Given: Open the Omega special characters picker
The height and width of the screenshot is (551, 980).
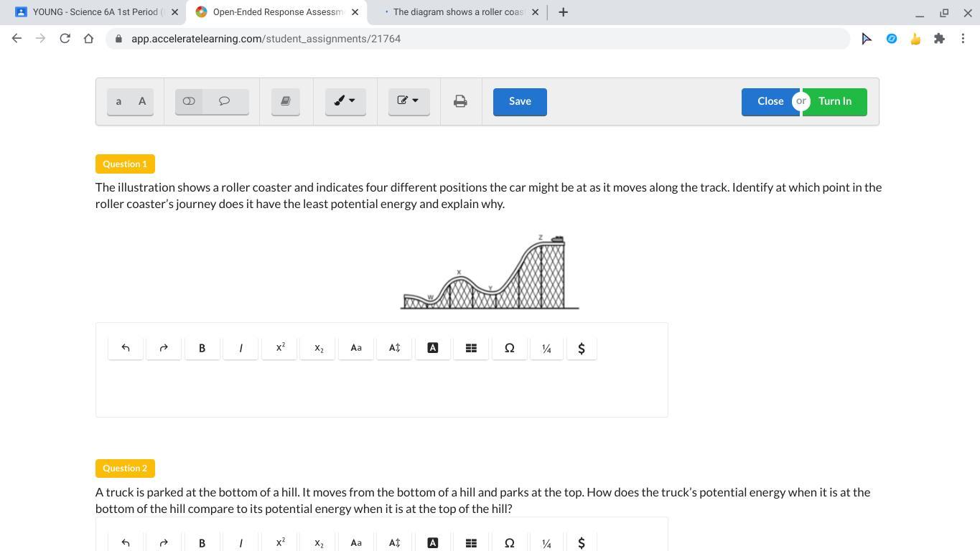Looking at the screenshot, I should [509, 348].
